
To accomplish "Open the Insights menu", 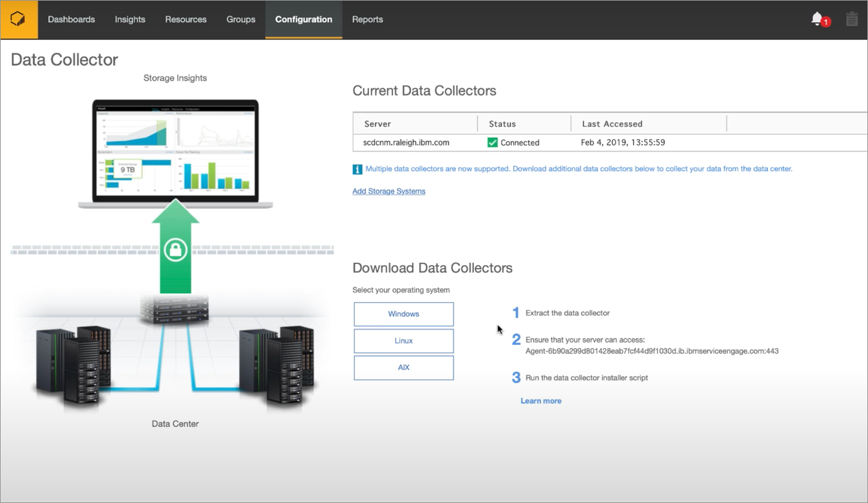I will pyautogui.click(x=130, y=19).
